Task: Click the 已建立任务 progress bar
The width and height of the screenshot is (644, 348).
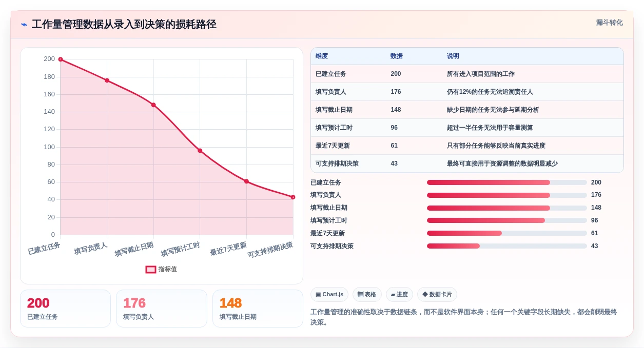Action: (507, 182)
